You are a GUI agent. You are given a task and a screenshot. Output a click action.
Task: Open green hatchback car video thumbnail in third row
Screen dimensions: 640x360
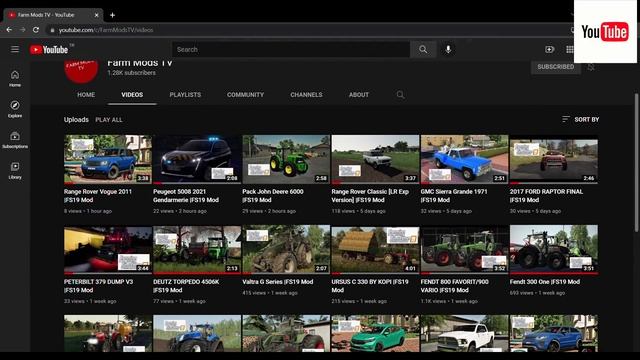tap(375, 333)
